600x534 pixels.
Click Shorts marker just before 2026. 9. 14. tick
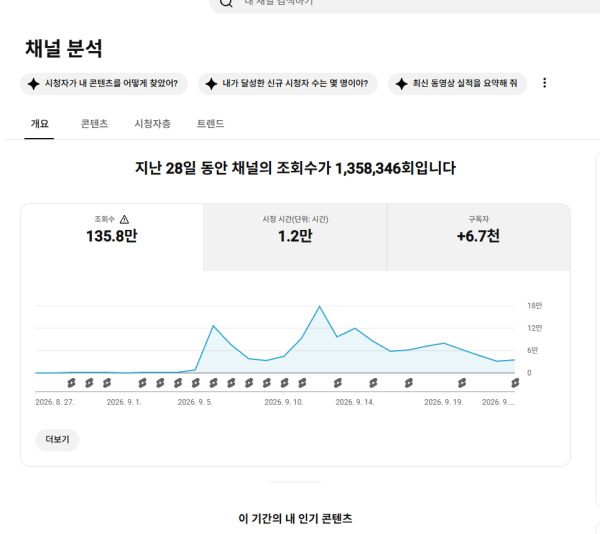[x=338, y=383]
